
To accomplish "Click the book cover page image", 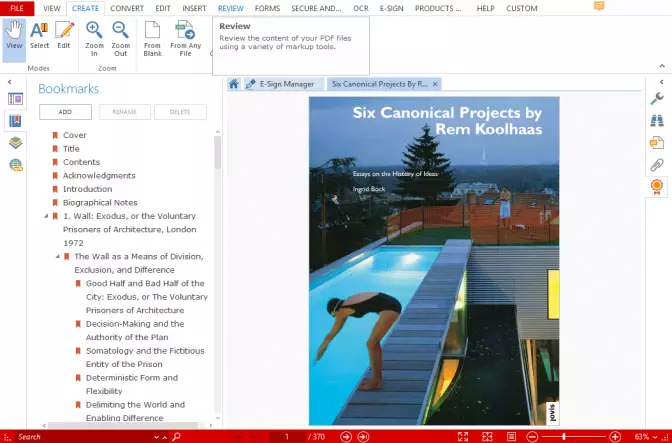I will [x=434, y=261].
